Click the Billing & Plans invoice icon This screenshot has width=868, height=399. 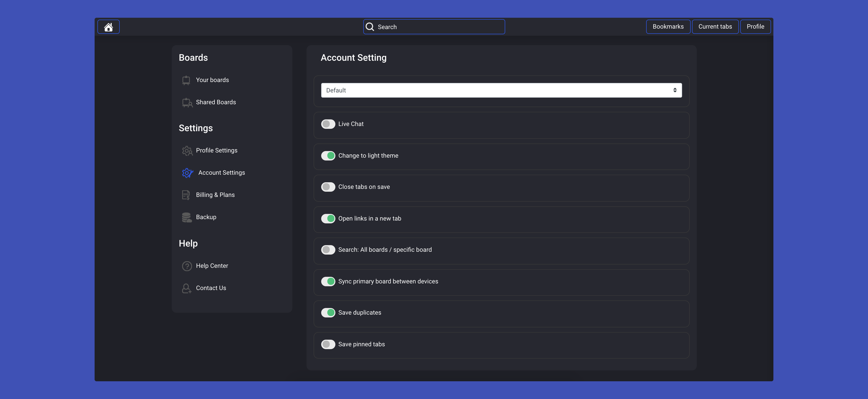coord(186,195)
